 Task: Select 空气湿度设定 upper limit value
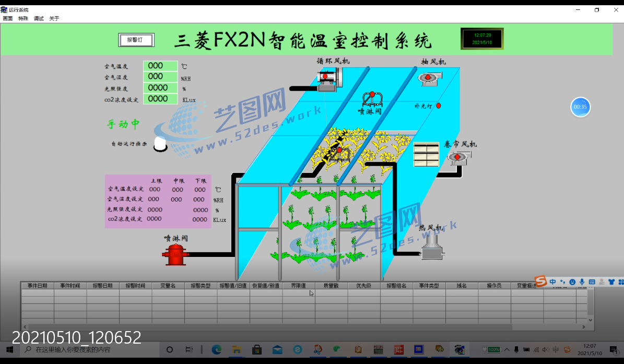pos(154,199)
